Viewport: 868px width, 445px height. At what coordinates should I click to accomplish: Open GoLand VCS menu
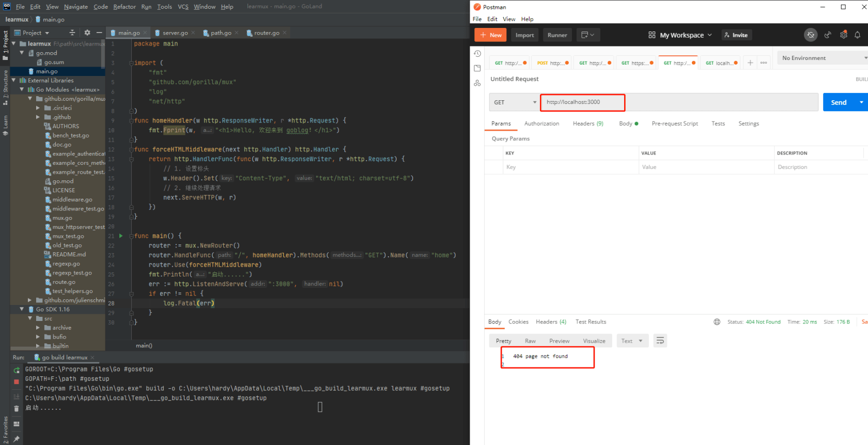183,7
